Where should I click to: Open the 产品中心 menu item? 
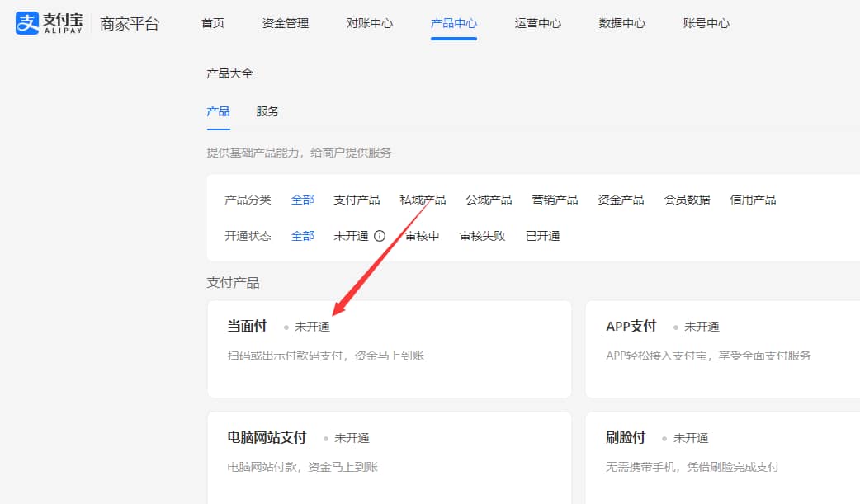[x=453, y=23]
